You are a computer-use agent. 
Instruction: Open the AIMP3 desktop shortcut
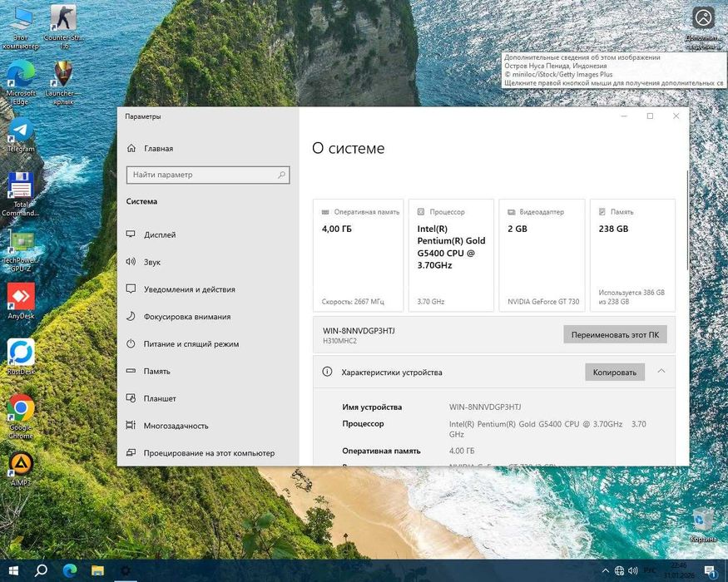click(21, 468)
